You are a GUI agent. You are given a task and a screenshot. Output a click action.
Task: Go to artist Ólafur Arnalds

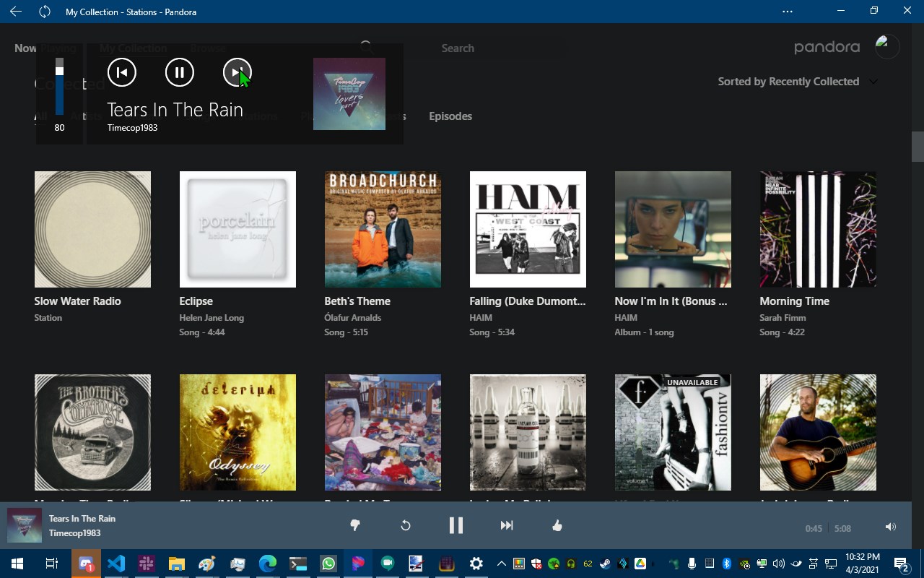click(x=352, y=318)
